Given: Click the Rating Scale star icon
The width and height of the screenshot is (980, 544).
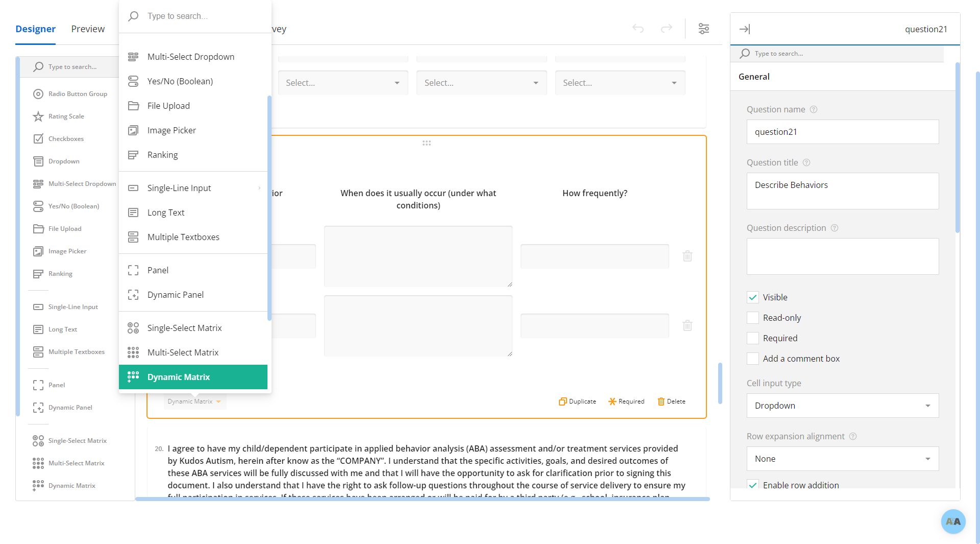Looking at the screenshot, I should [x=38, y=116].
